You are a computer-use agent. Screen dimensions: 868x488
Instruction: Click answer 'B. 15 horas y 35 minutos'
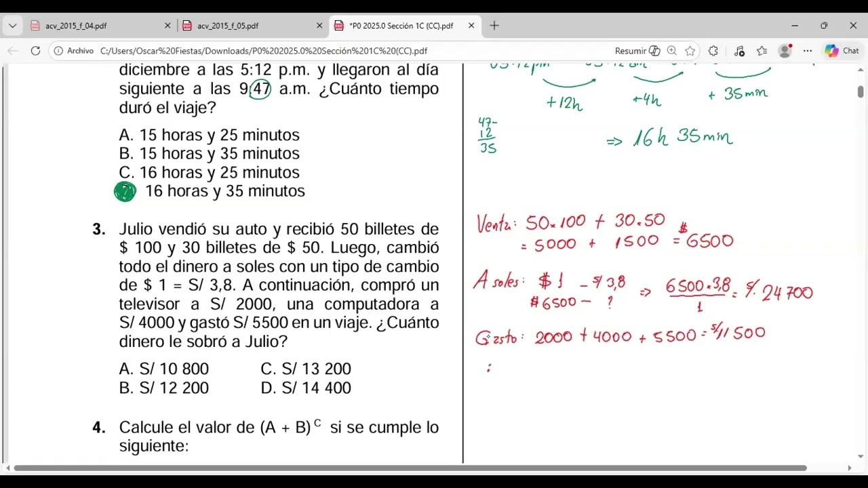pyautogui.click(x=209, y=153)
